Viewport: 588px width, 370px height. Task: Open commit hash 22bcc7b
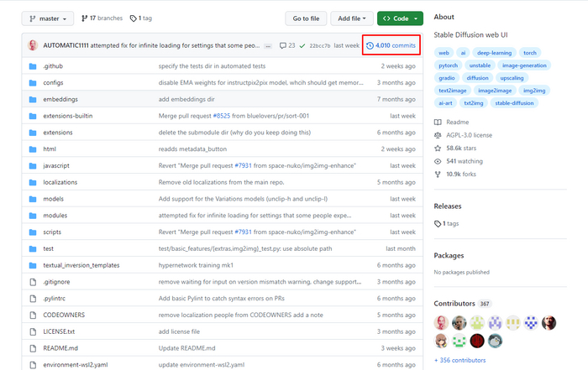click(x=320, y=45)
